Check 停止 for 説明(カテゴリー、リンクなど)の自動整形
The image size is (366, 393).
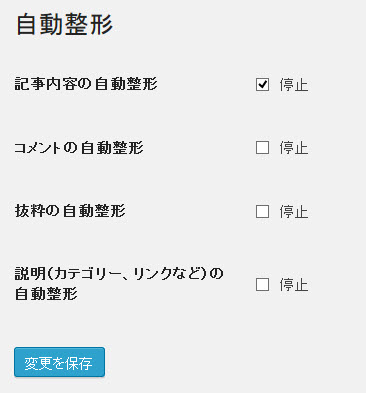262,285
